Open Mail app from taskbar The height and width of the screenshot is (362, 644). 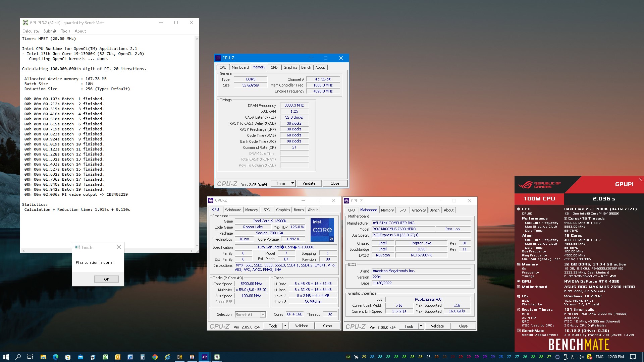click(x=80, y=357)
